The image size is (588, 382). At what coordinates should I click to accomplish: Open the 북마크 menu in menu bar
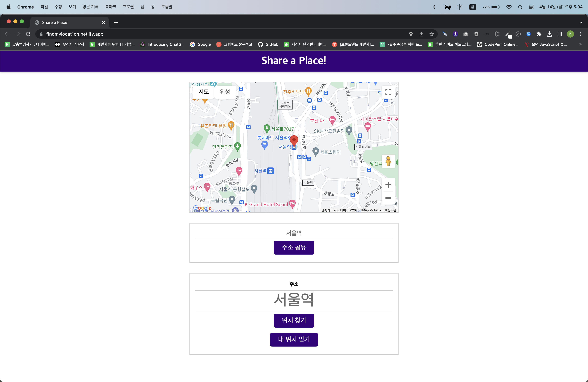coord(110,7)
